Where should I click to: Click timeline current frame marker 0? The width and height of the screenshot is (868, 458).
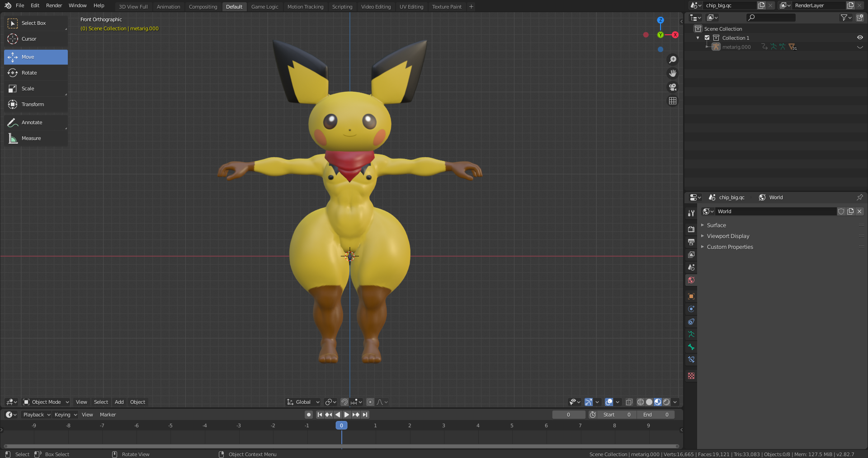click(341, 425)
